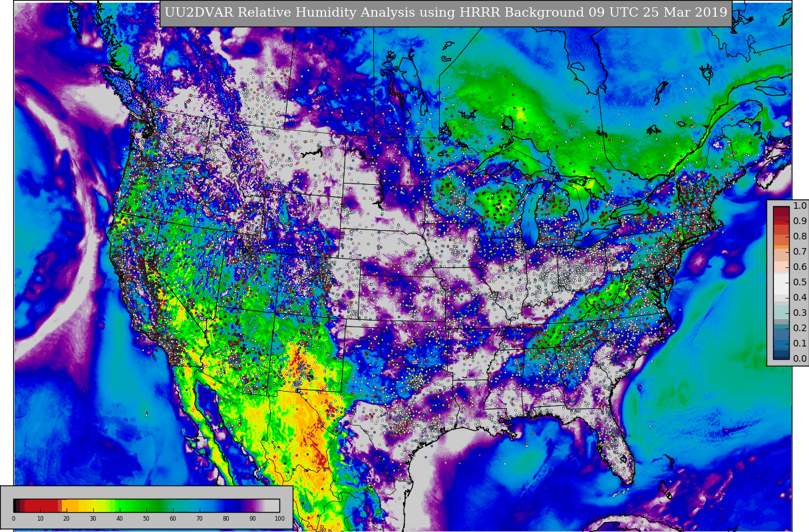Image resolution: width=809 pixels, height=532 pixels.
Task: Click the 10 tick label on the humidity colorbar
Action: [x=40, y=519]
